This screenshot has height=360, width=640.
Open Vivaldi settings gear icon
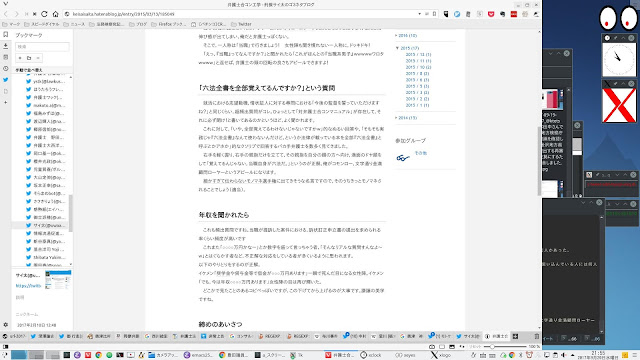pyautogui.click(x=5, y=325)
